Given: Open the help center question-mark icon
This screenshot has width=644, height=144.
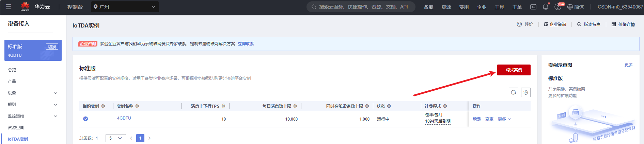Looking at the screenshot, I should tap(557, 7).
